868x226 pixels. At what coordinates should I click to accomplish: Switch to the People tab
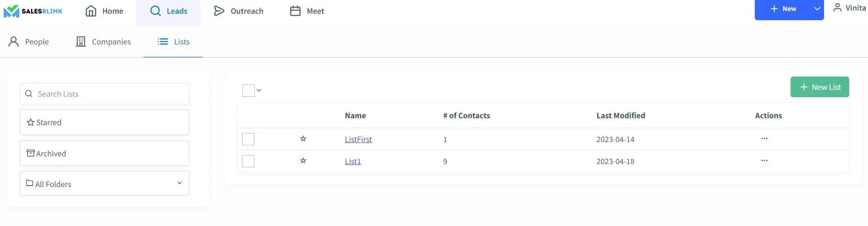coord(29,42)
